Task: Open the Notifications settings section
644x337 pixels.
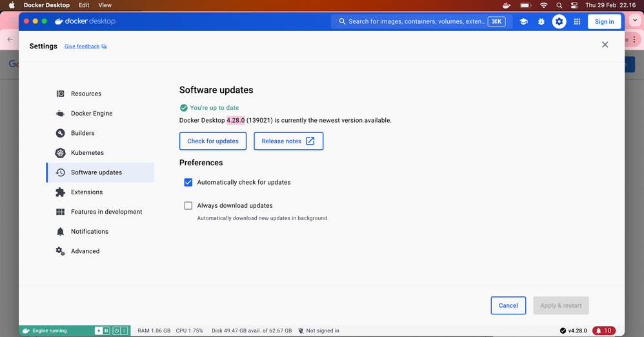Action: pyautogui.click(x=101, y=231)
